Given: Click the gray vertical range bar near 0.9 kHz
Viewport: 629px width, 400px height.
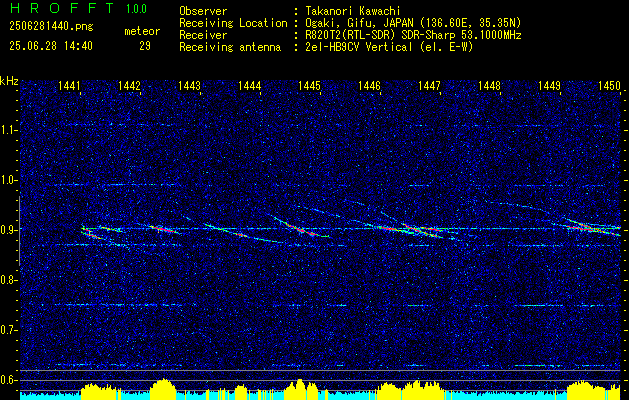Looking at the screenshot, I should (x=19, y=231).
